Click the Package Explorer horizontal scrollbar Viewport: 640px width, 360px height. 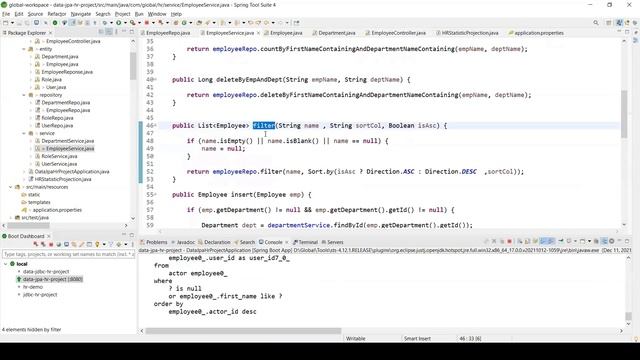tap(29, 225)
